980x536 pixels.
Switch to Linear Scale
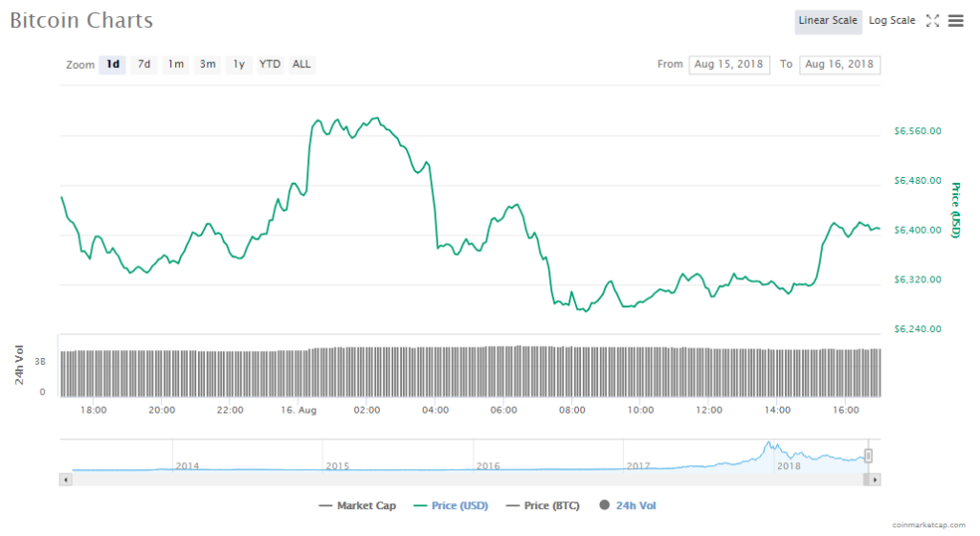tap(828, 20)
